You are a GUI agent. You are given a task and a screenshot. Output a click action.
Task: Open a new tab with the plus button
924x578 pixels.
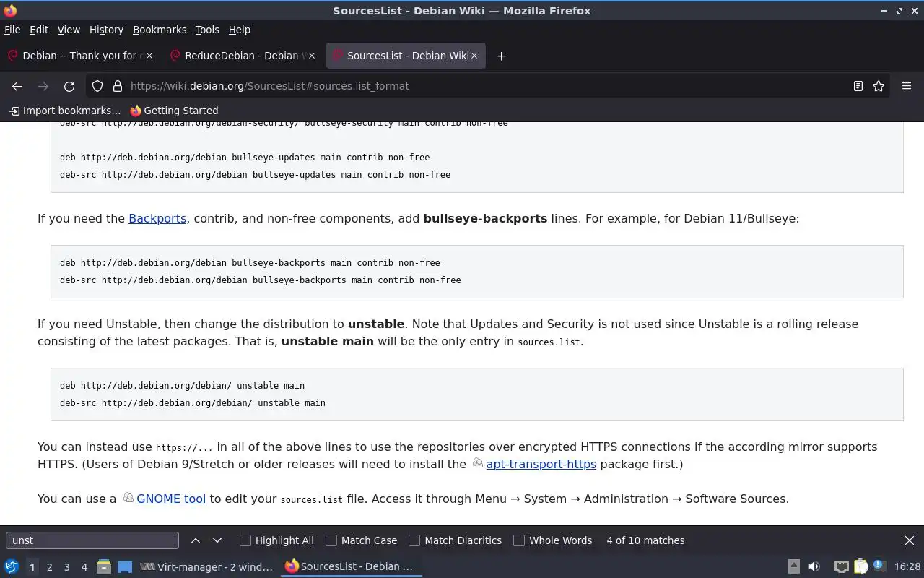(x=501, y=56)
